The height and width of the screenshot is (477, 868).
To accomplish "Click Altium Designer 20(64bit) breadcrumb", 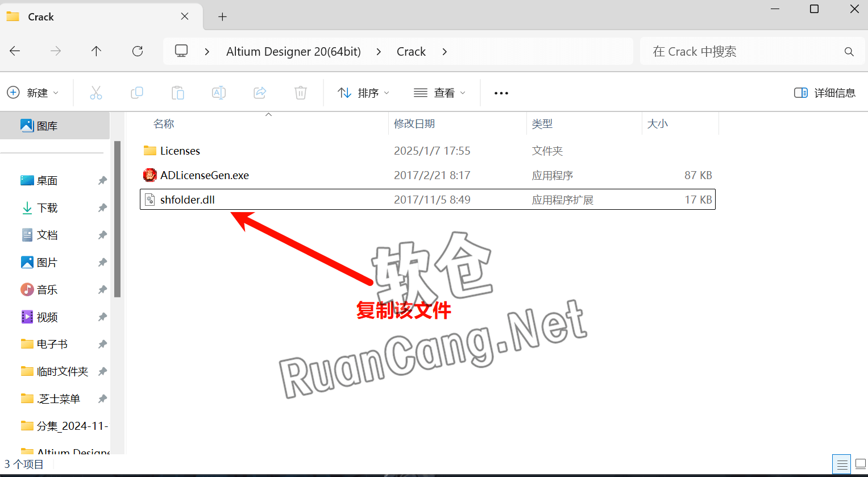I will 293,52.
